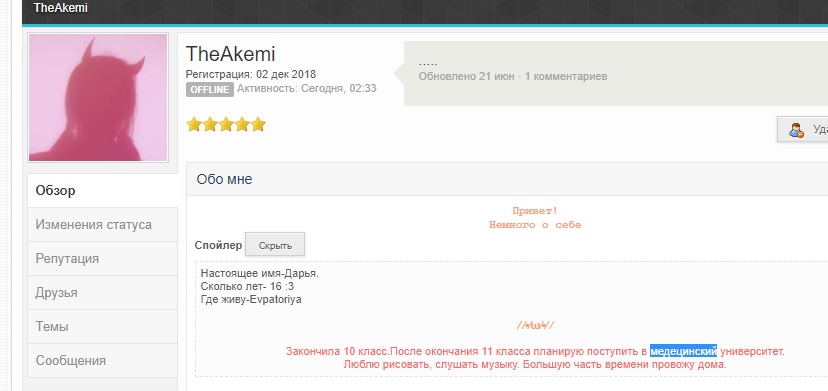Open the Сообщения sidebar tab
Screen dimensions: 828x391
pos(102,360)
